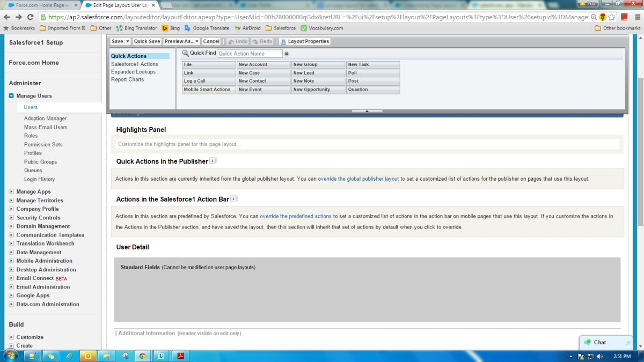Open the Permission Sets sidebar link
The width and height of the screenshot is (644, 362).
pos(43,144)
